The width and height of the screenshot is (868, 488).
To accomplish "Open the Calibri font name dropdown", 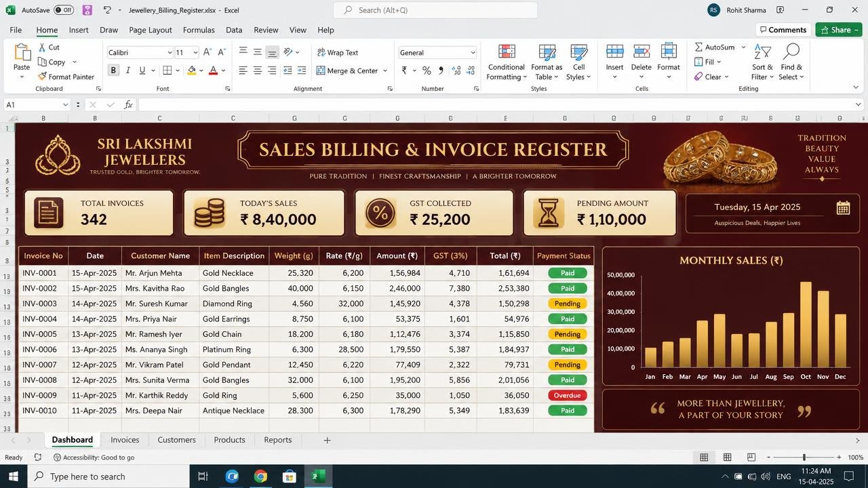I will [x=169, y=53].
